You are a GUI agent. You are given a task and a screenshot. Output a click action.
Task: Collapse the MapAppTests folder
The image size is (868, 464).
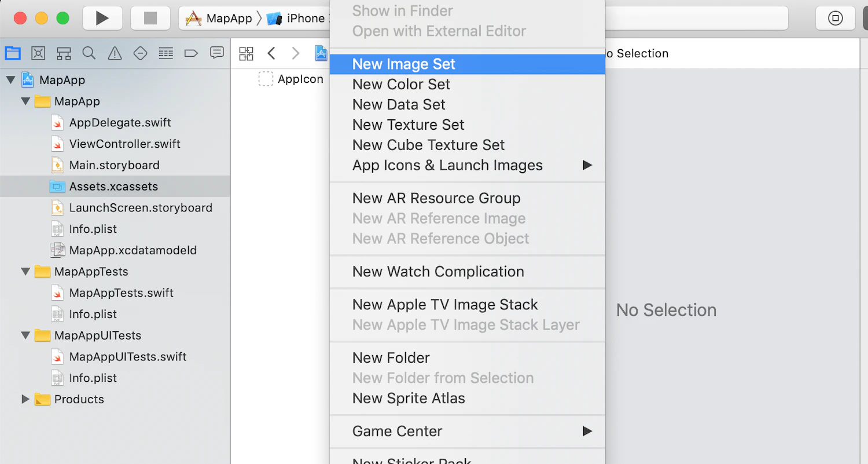coord(25,272)
